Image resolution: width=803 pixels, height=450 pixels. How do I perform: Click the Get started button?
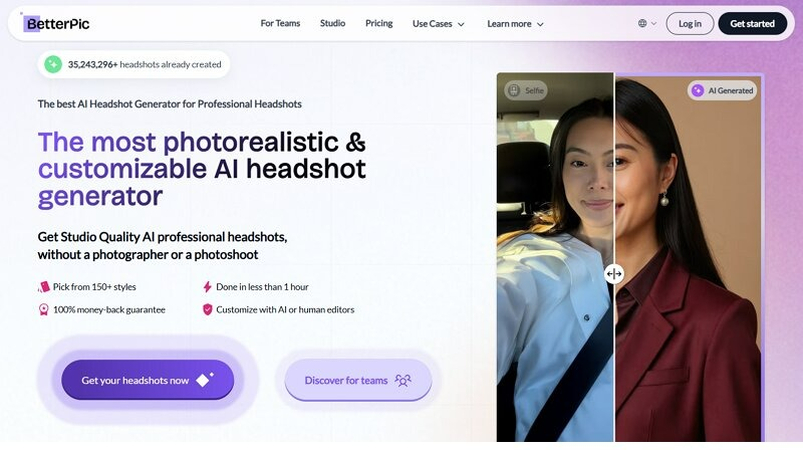click(x=752, y=24)
